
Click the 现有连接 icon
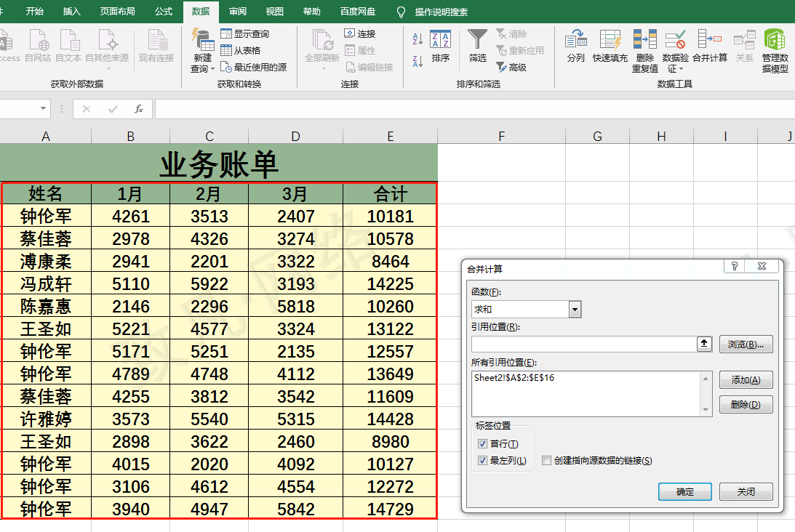click(156, 40)
